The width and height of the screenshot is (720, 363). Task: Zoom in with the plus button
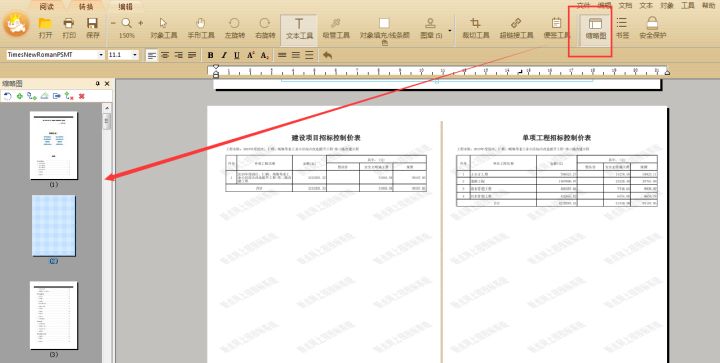point(141,23)
